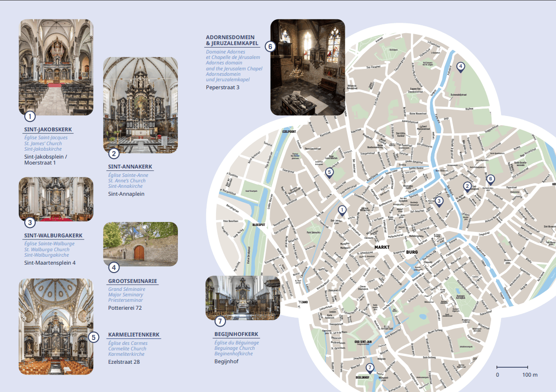Open the Sint-Jakobskerk interior photo
The height and width of the screenshot is (392, 556).
(56, 67)
